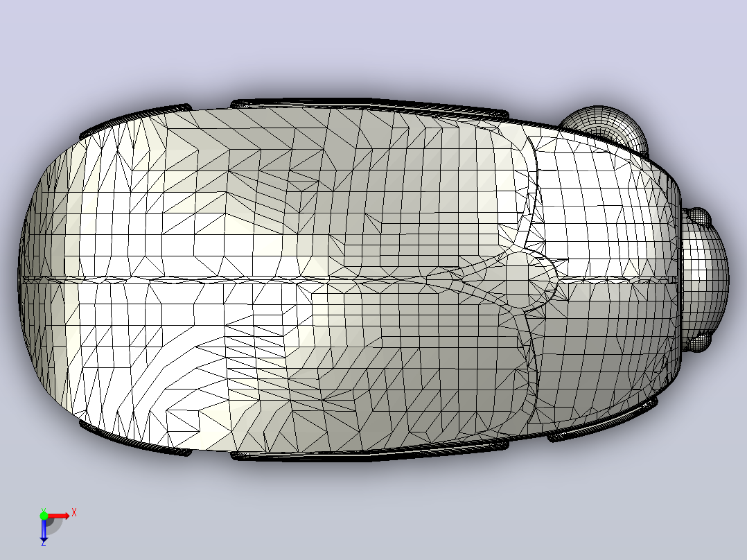
Task: Select the half-dome protruding from the model's right end
Action: click(705, 279)
